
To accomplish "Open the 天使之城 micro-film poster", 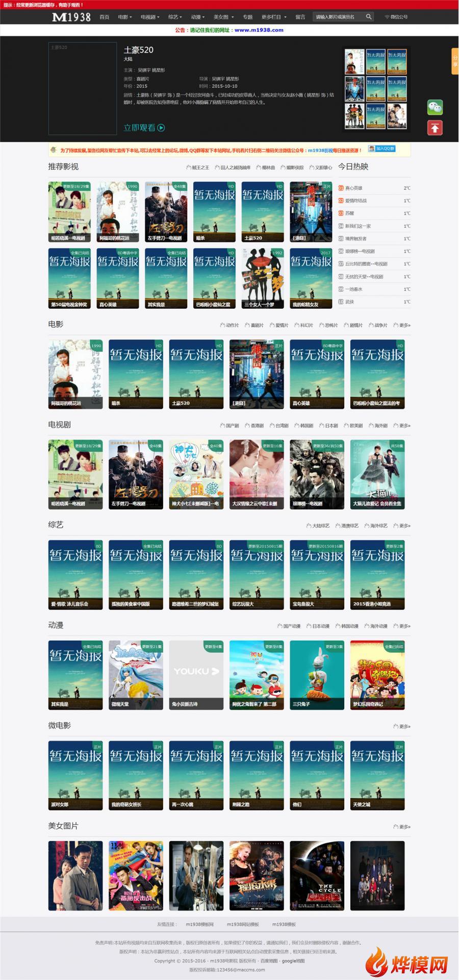I will (x=377, y=775).
